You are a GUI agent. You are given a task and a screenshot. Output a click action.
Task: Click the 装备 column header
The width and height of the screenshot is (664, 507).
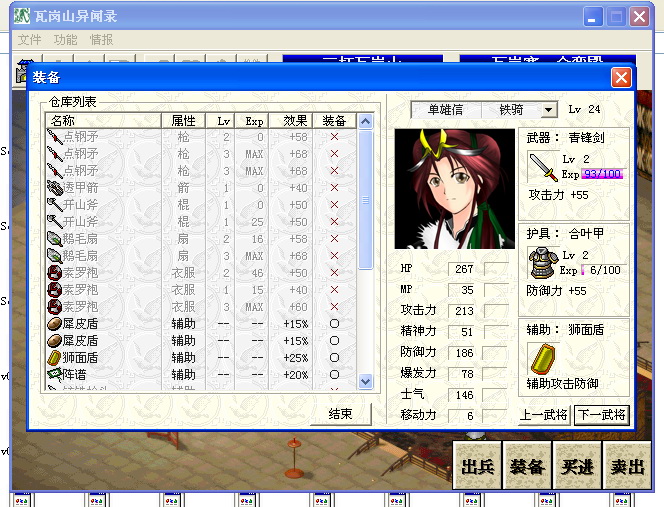(335, 121)
